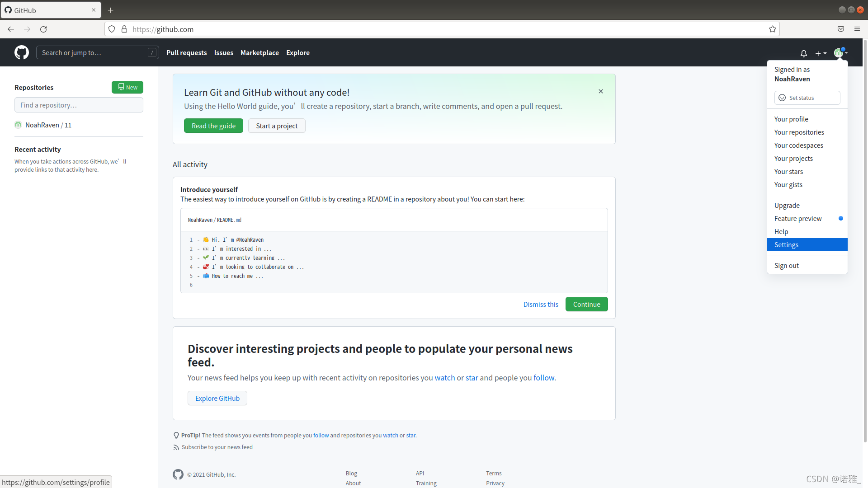This screenshot has width=868, height=488.
Task: Click the Find a repository field
Action: point(79,105)
